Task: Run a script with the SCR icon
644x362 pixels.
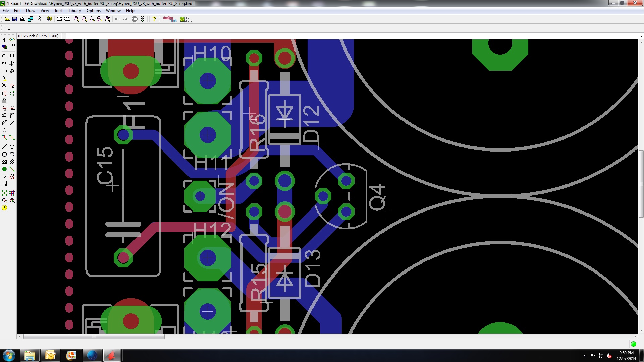Action: click(x=59, y=19)
